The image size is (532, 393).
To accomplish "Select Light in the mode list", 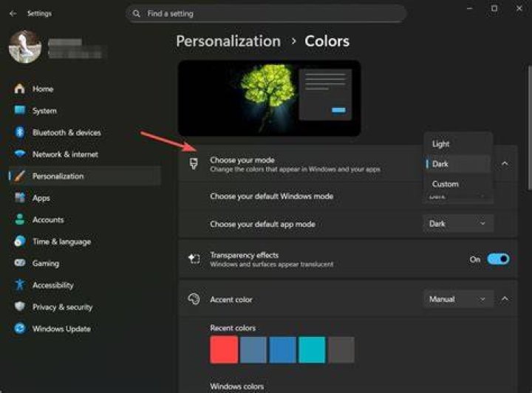I will tap(457, 144).
